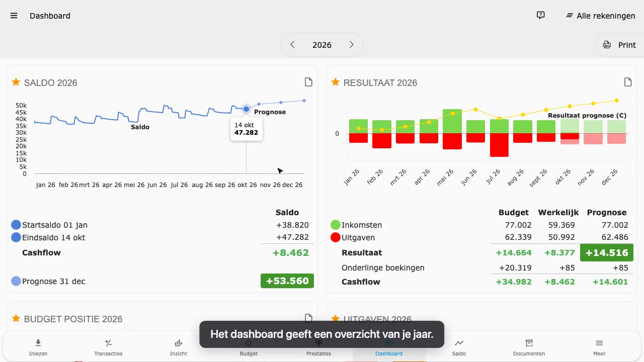
Task: Click the Resultaat budget value +14.664
Action: click(x=514, y=253)
